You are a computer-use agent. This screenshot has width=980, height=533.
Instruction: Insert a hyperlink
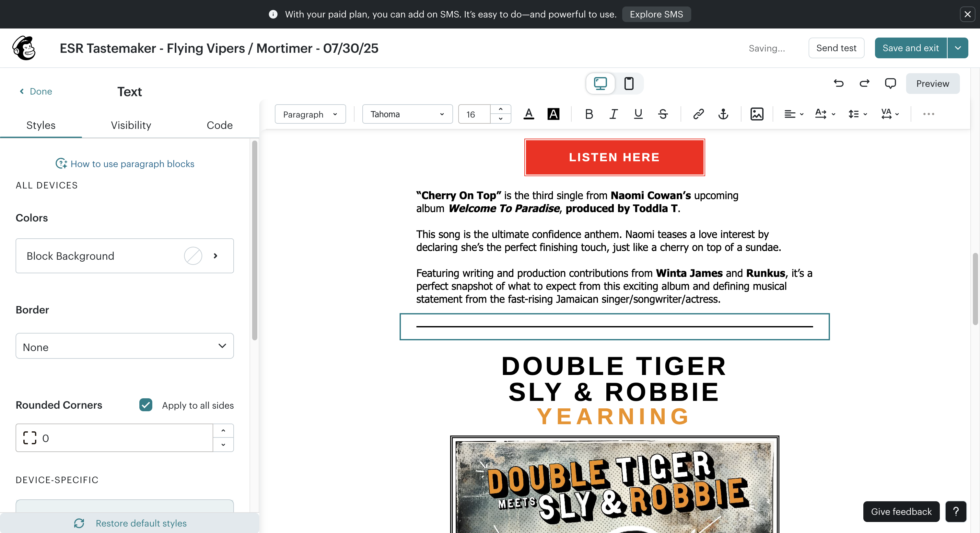tap(698, 114)
